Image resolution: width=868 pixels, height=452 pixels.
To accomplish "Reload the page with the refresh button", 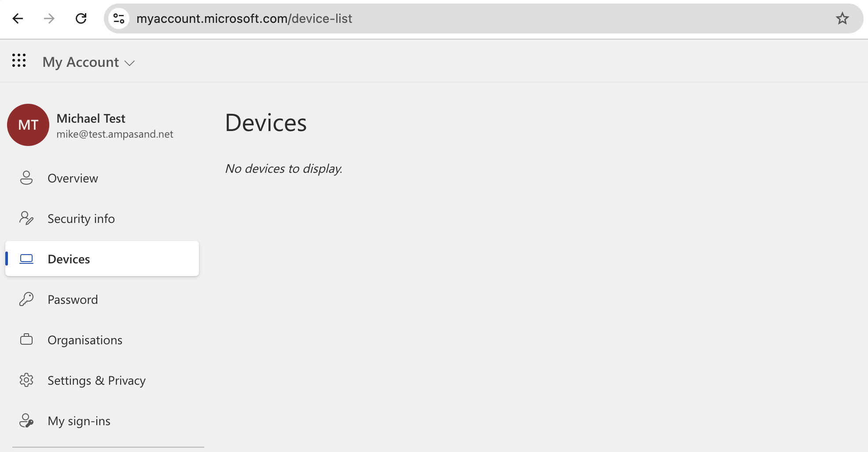I will [x=81, y=18].
